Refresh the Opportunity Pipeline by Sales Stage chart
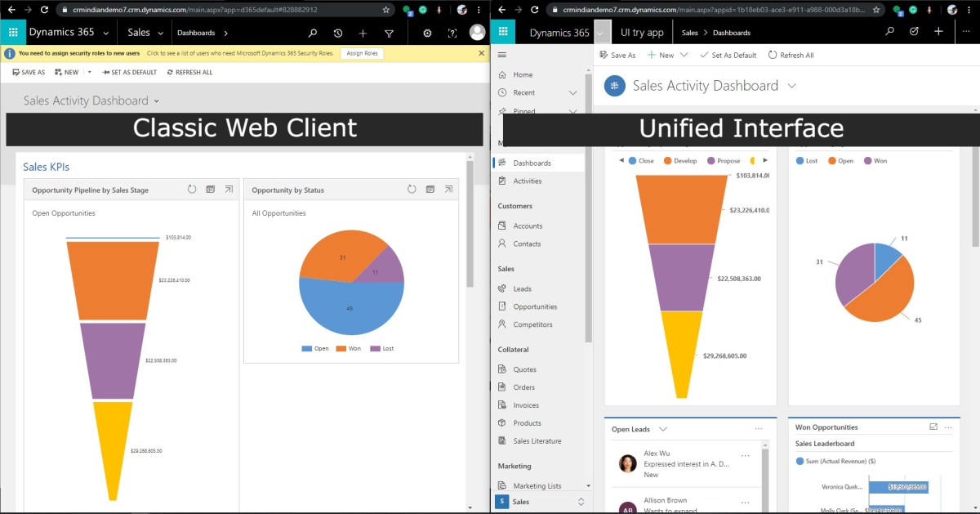980x514 pixels. (x=191, y=189)
